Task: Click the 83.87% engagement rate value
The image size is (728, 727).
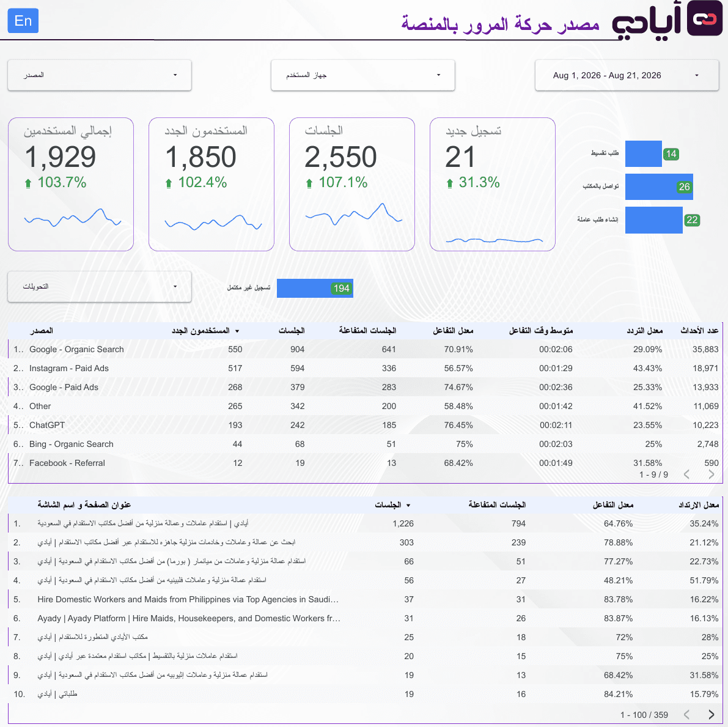Action: click(x=618, y=618)
